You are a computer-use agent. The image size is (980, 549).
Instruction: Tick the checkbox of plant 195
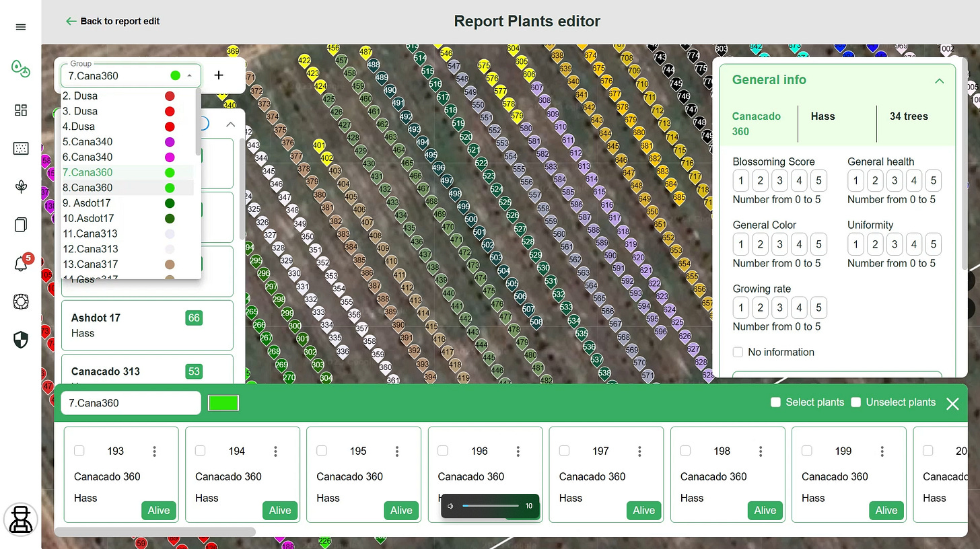322,451
